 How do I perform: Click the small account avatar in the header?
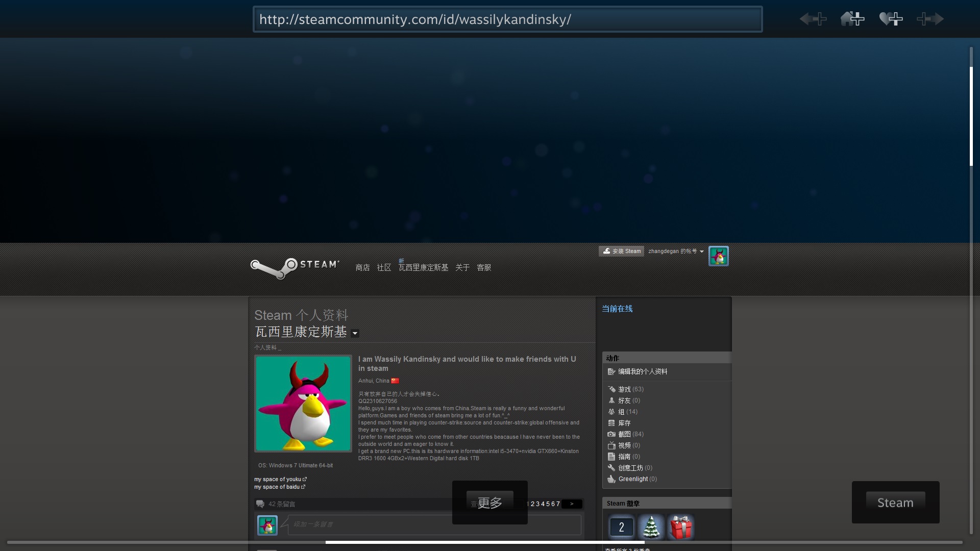(x=719, y=256)
